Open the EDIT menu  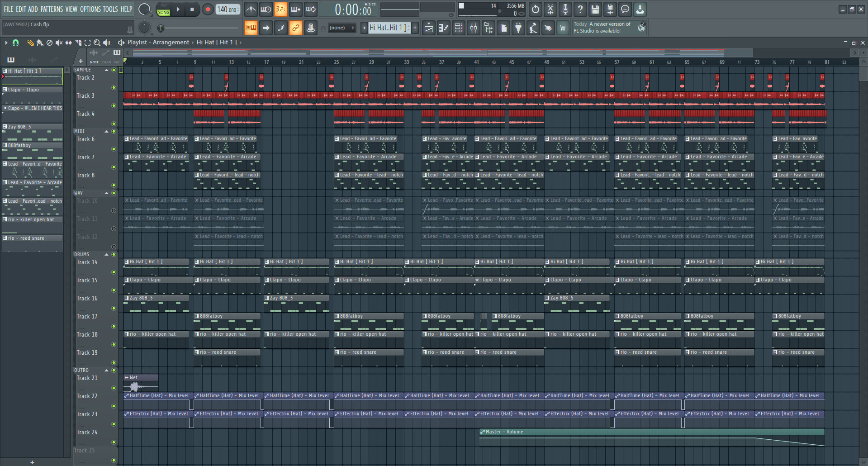click(21, 9)
